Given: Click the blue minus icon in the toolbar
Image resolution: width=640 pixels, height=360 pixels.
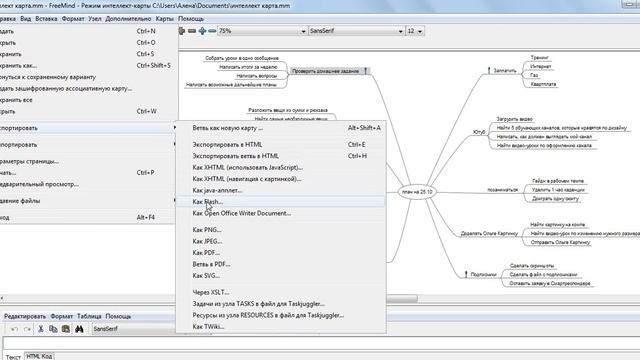Looking at the screenshot, I should click(x=212, y=31).
